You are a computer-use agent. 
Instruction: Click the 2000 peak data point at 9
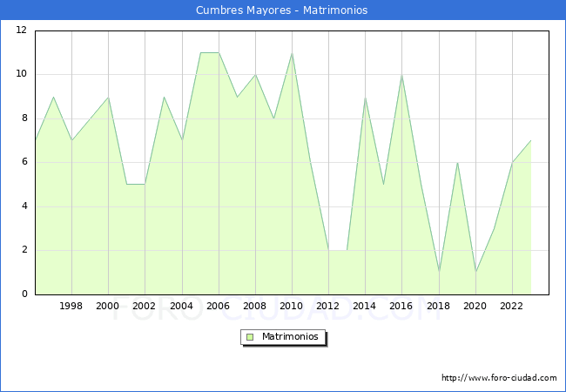108,97
